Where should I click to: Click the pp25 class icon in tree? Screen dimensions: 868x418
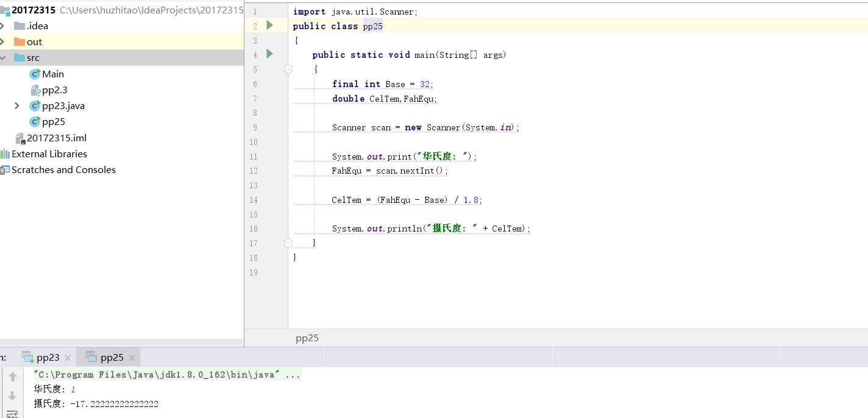pos(35,121)
